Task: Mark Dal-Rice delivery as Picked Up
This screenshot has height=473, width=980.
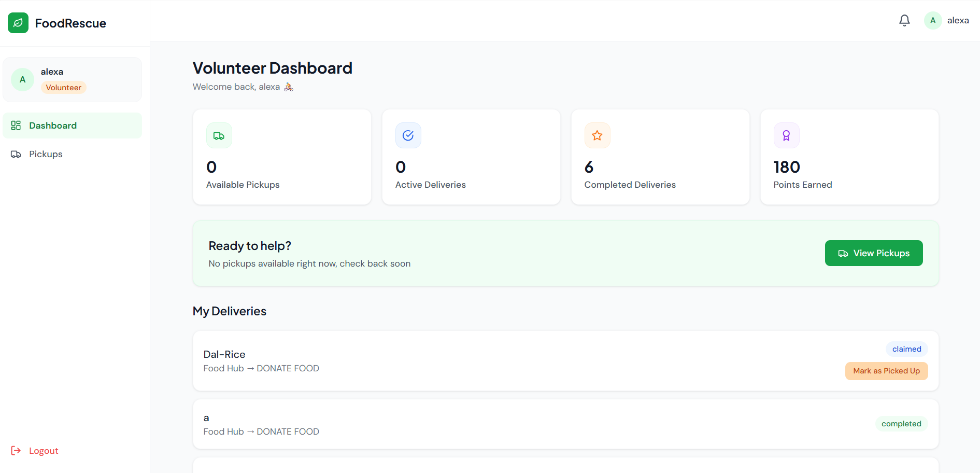Action: point(886,371)
